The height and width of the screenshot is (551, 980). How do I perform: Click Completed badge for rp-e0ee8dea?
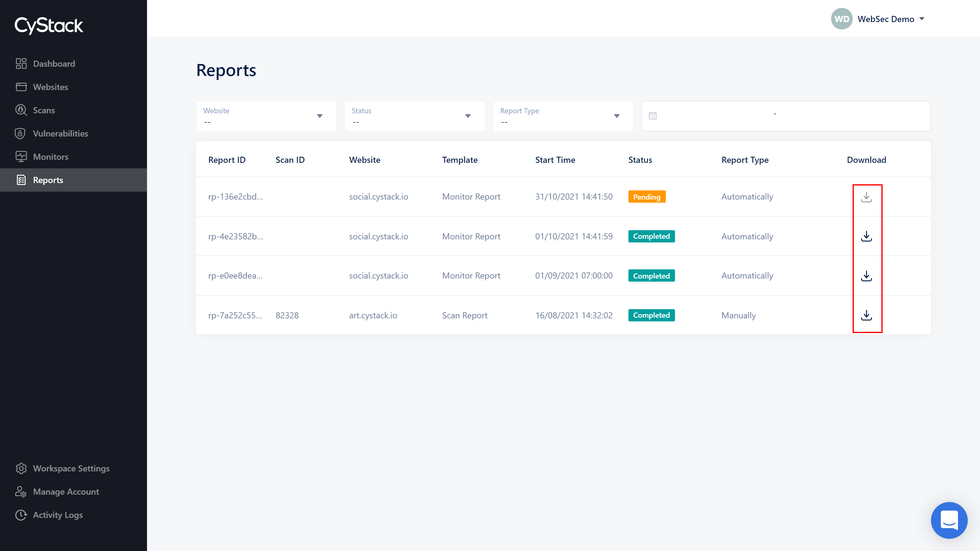point(651,276)
